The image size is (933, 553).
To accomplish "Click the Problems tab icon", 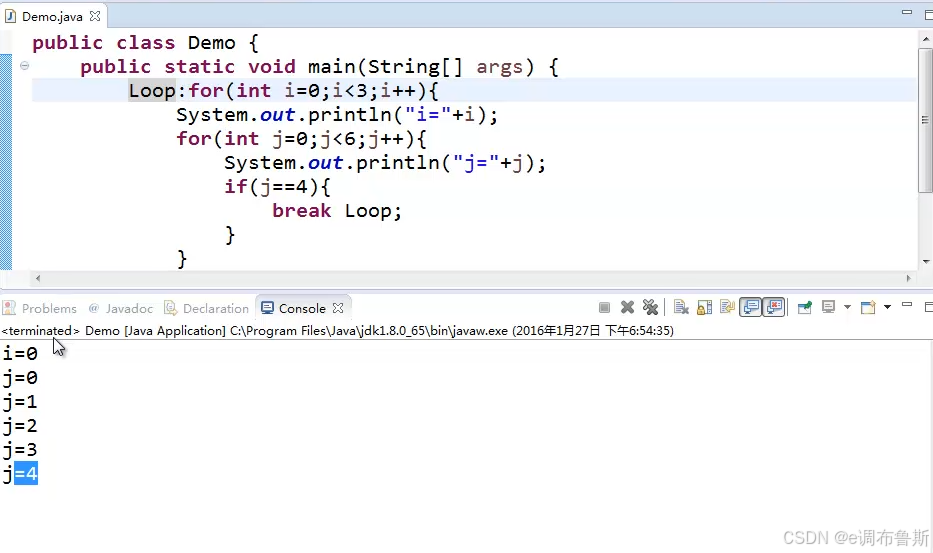I will click(9, 308).
